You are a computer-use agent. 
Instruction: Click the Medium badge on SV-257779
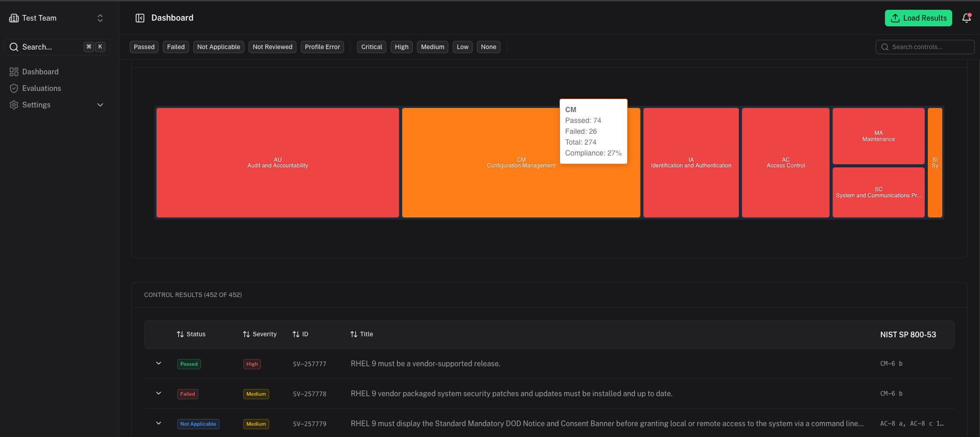click(256, 424)
